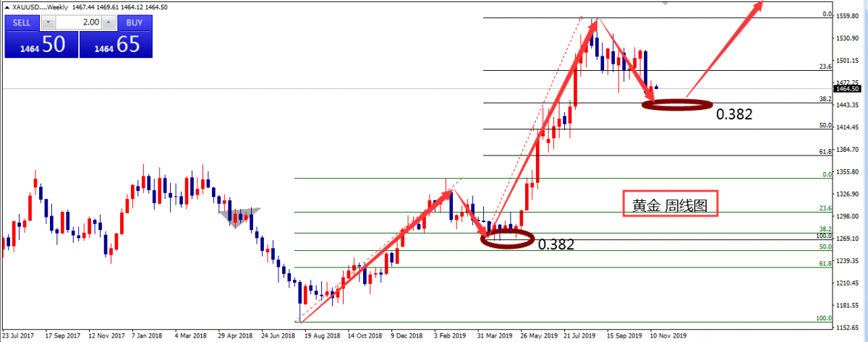Click the chart shift triangle marker at top
Screen dimensions: 868x342
(666, 3)
